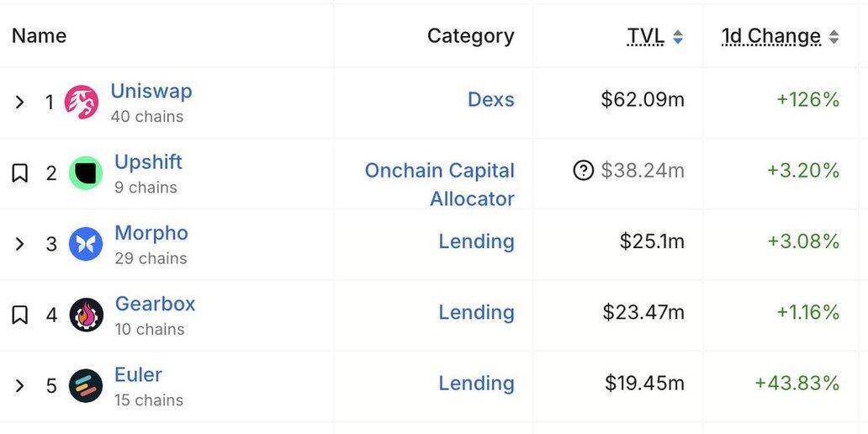The width and height of the screenshot is (868, 434).
Task: Expand the Uniswap row chevron
Action: click(20, 103)
